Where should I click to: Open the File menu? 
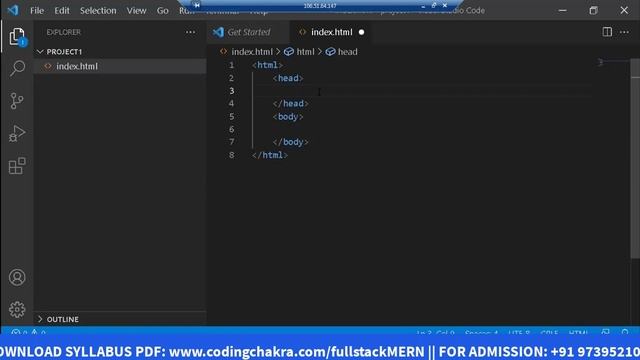pyautogui.click(x=37, y=11)
